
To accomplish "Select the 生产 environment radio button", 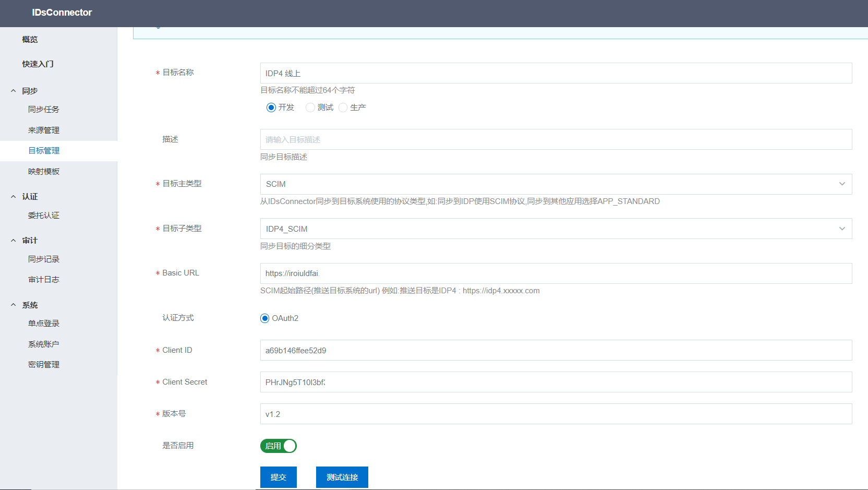I will point(343,107).
